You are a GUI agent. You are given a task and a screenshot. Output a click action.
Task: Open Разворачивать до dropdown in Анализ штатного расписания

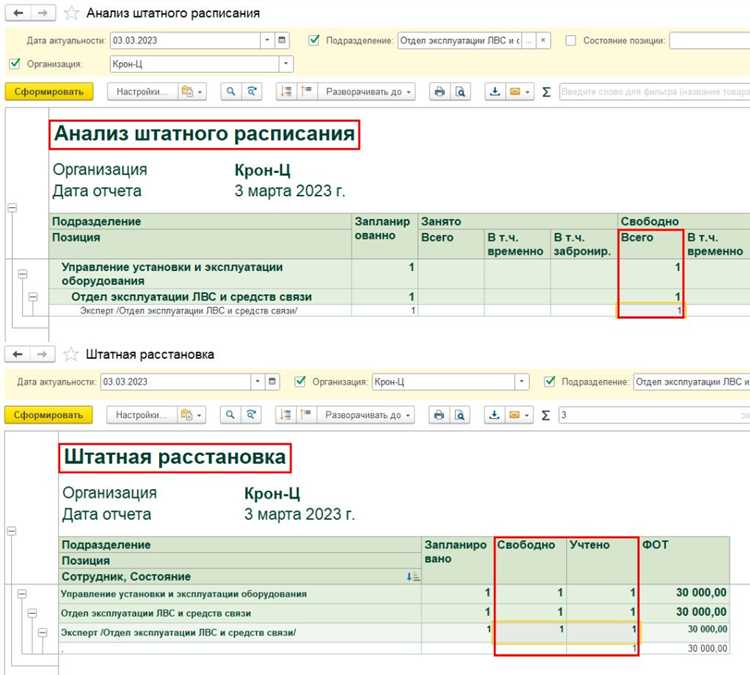click(x=366, y=91)
